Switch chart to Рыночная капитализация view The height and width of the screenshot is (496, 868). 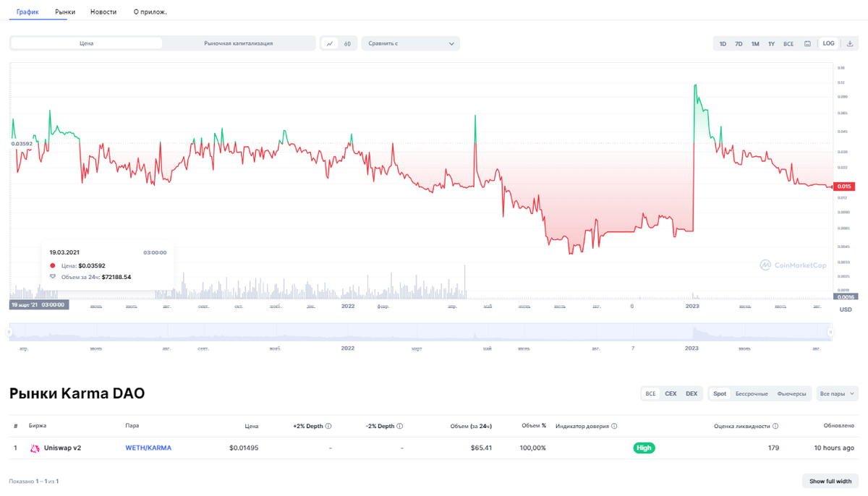click(x=239, y=43)
